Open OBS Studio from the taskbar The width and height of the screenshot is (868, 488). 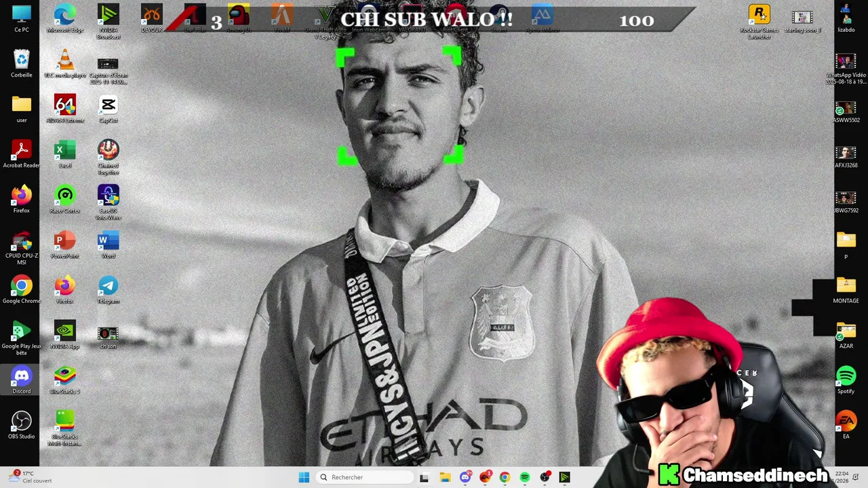pos(545,477)
